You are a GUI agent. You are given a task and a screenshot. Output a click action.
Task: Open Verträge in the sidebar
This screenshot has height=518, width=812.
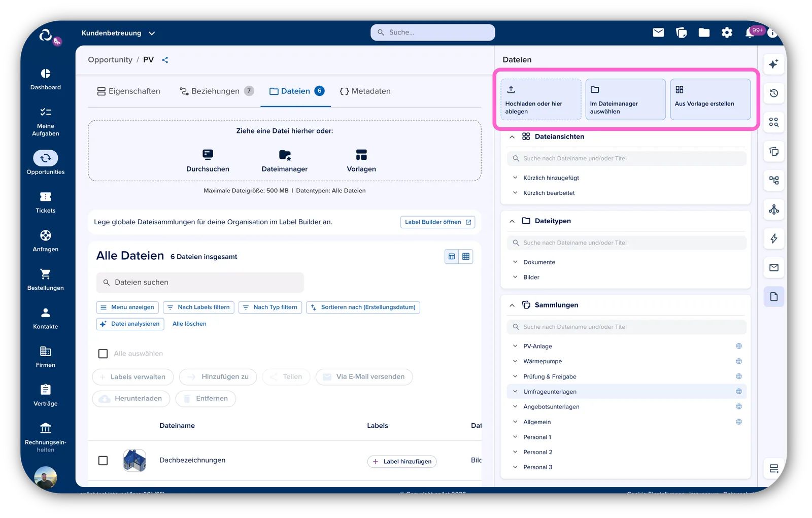(46, 395)
